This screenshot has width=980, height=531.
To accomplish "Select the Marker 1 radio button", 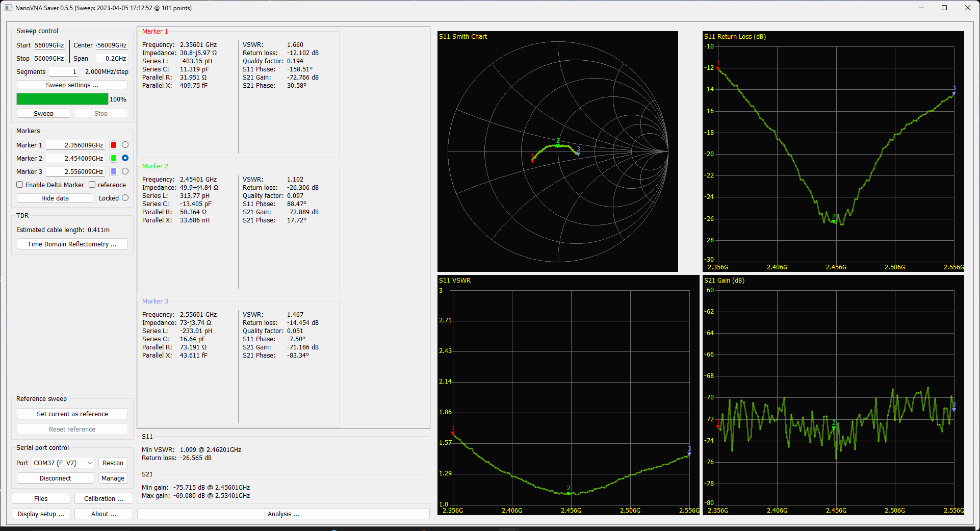I will coord(125,145).
